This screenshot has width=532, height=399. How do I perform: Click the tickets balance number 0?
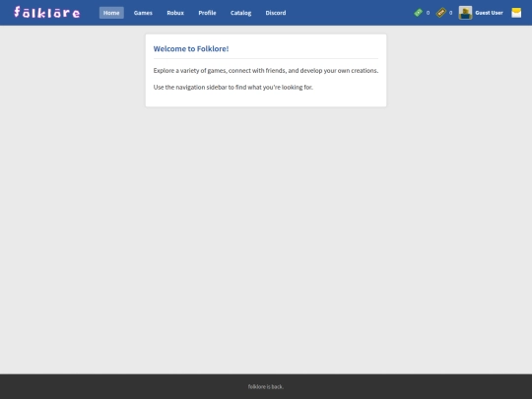pos(450,13)
